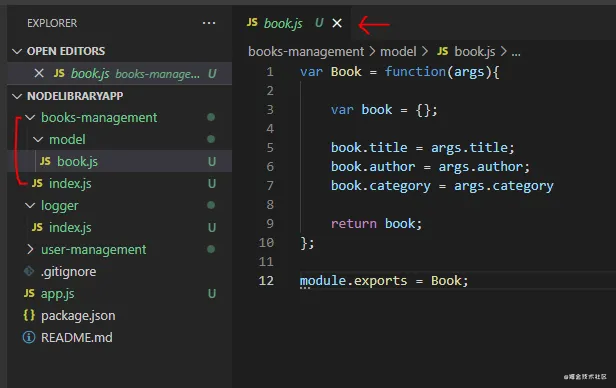
Task: Click the git dot beside logger folder
Action: [211, 205]
